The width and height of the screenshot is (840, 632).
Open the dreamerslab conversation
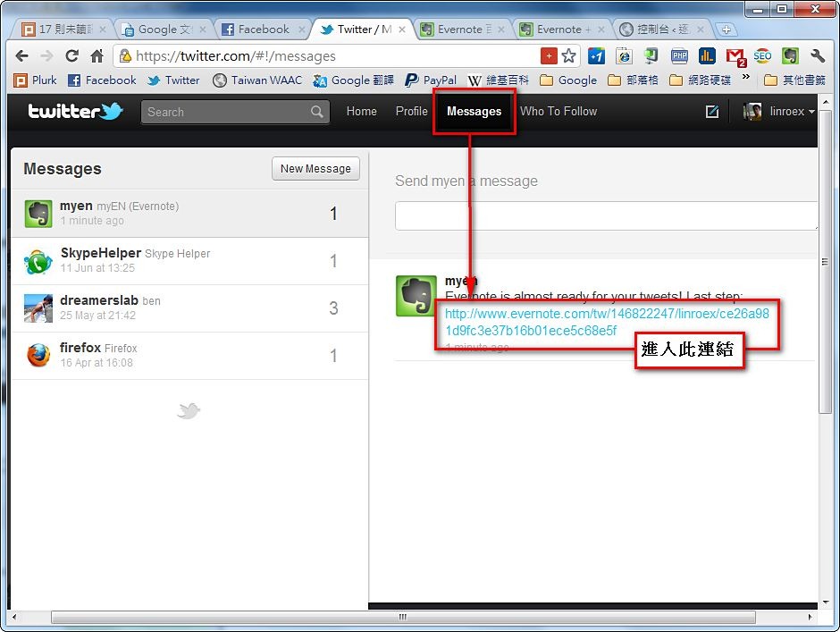click(x=189, y=308)
